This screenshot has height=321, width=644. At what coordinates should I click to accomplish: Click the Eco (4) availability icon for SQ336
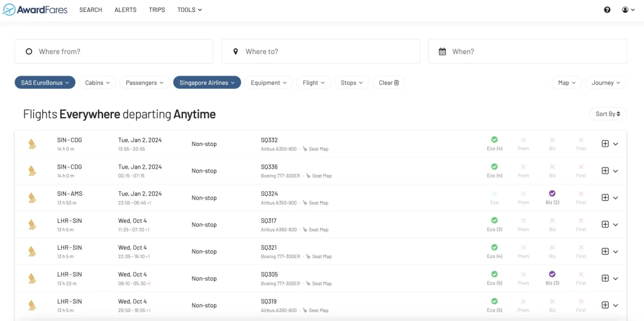coord(494,166)
